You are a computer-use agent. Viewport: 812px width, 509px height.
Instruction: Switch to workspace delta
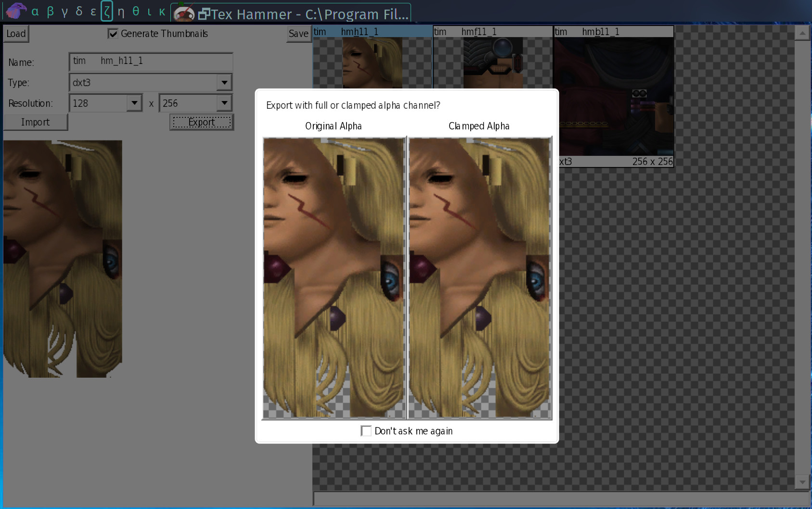click(79, 12)
